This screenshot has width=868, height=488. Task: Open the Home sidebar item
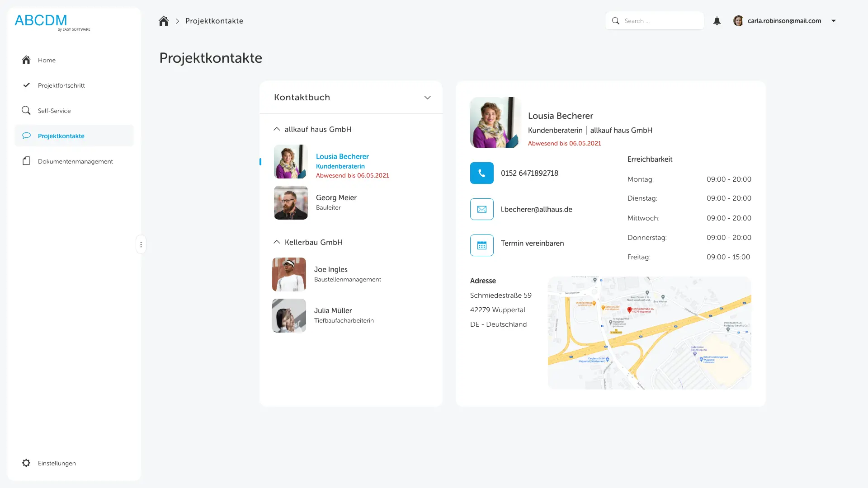[47, 60]
